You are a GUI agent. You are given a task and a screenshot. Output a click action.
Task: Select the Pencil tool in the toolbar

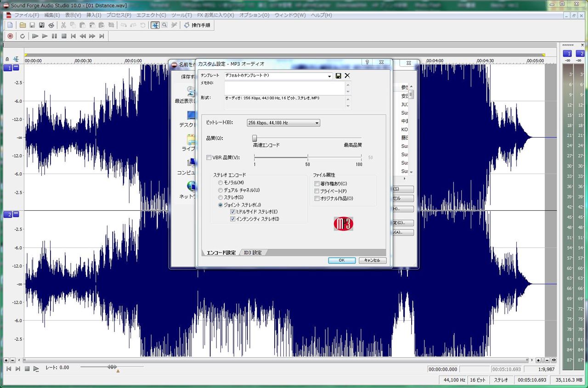174,25
